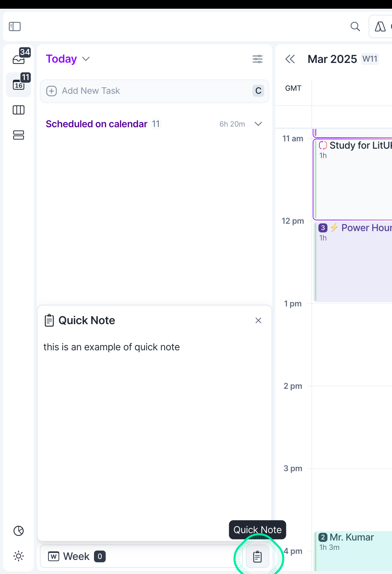Click the Add New Task field
Viewport: 392px width, 574px height.
click(x=155, y=91)
